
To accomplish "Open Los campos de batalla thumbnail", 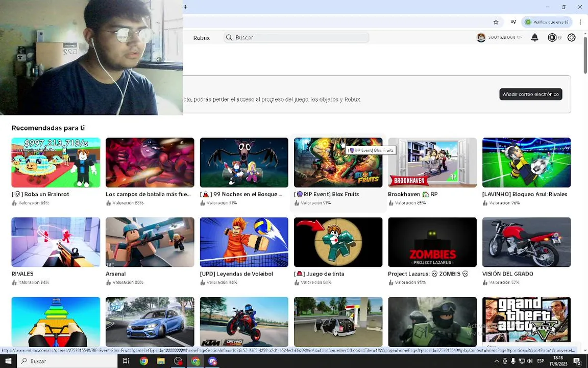I will [150, 163].
